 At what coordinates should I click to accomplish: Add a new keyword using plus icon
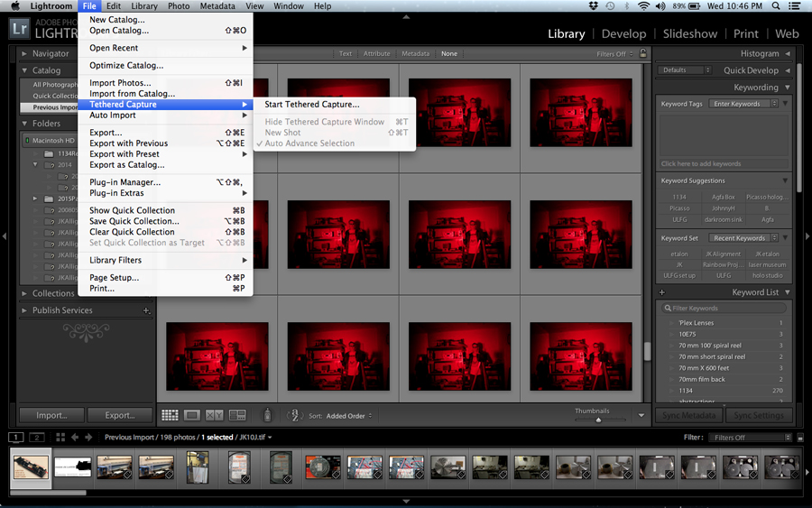[662, 292]
